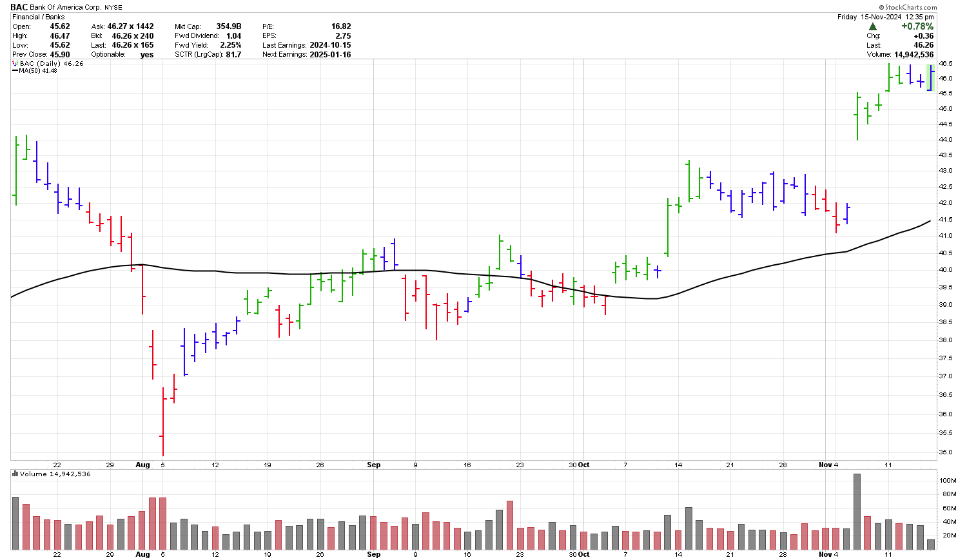
Task: Click the BAC ticker symbol in the header
Action: click(x=19, y=7)
